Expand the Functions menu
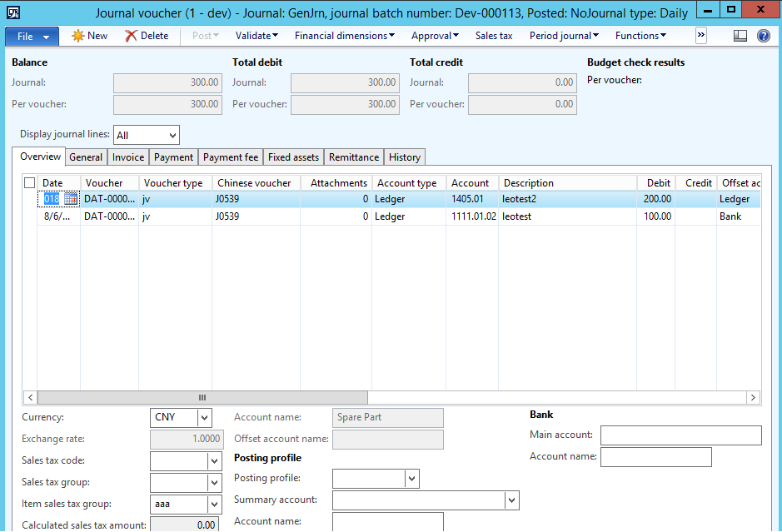Viewport: 782px width, 532px height. click(640, 36)
